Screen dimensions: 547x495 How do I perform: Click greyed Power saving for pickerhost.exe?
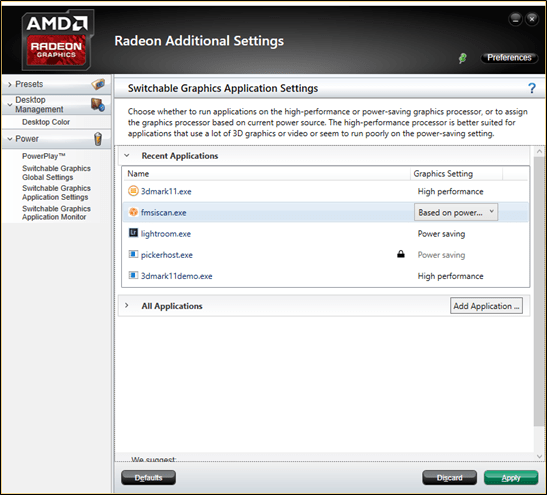coord(441,255)
